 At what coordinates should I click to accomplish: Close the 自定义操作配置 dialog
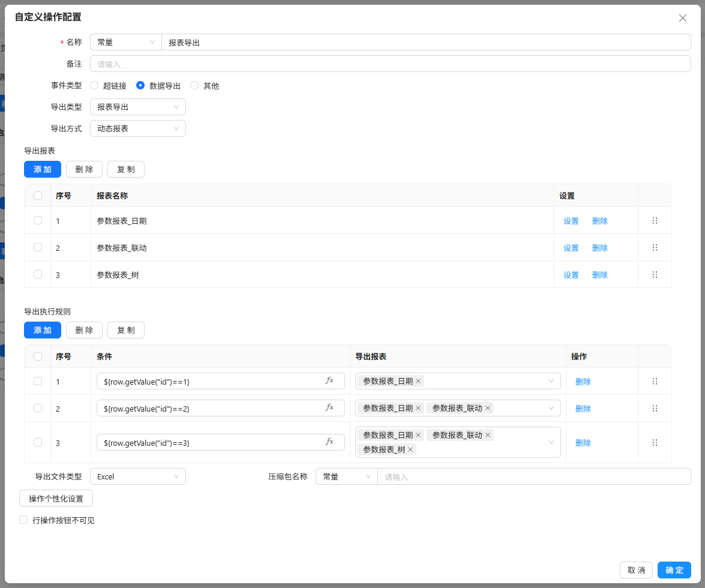pos(683,18)
